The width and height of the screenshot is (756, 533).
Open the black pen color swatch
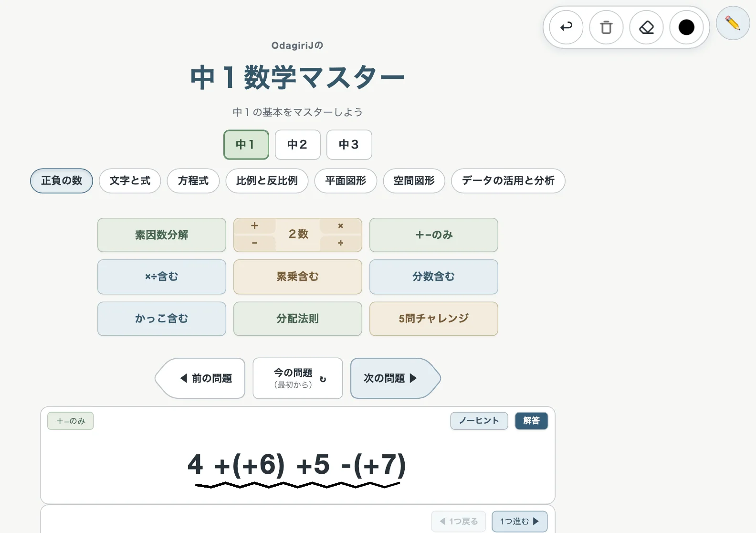[686, 27]
